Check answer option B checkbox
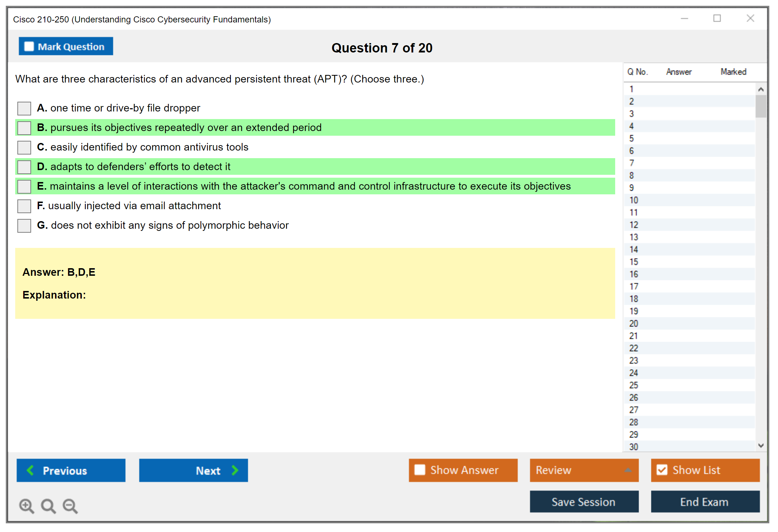The image size is (778, 532). coord(24,128)
